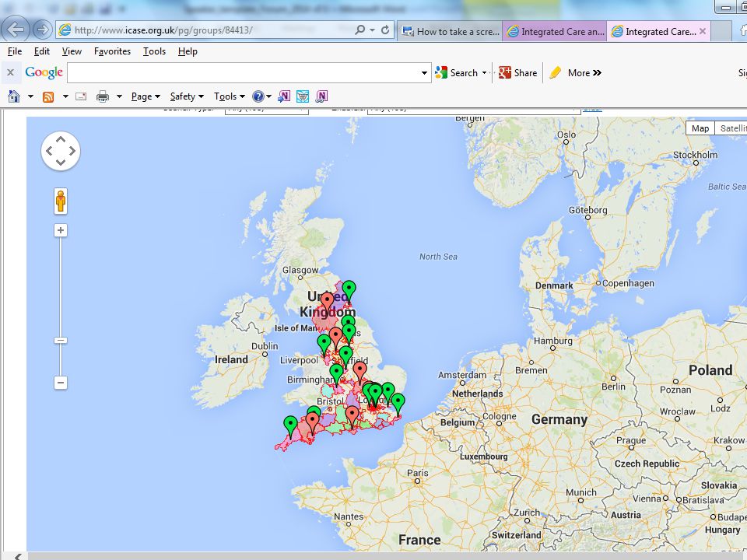
Task: Click the printer icon
Action: pos(103,96)
